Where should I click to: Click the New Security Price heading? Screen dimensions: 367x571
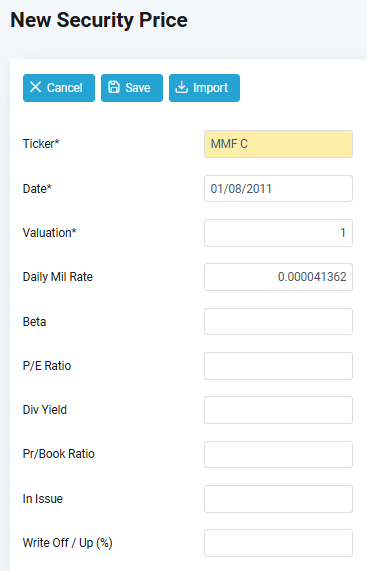pos(99,20)
